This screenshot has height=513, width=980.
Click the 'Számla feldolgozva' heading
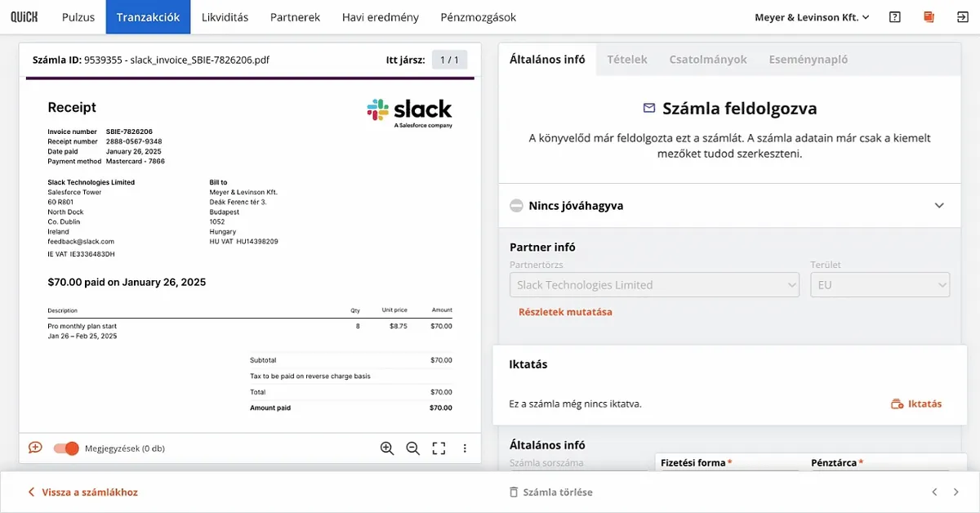740,109
